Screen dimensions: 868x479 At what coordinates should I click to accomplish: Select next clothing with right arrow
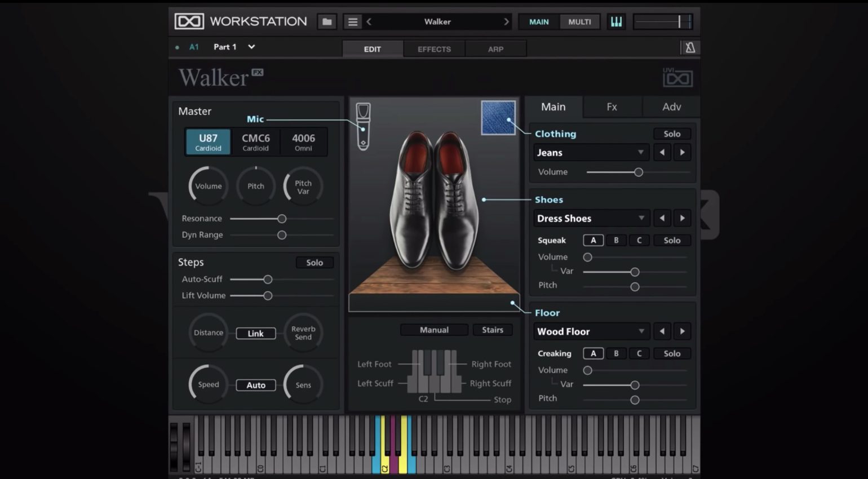(683, 153)
